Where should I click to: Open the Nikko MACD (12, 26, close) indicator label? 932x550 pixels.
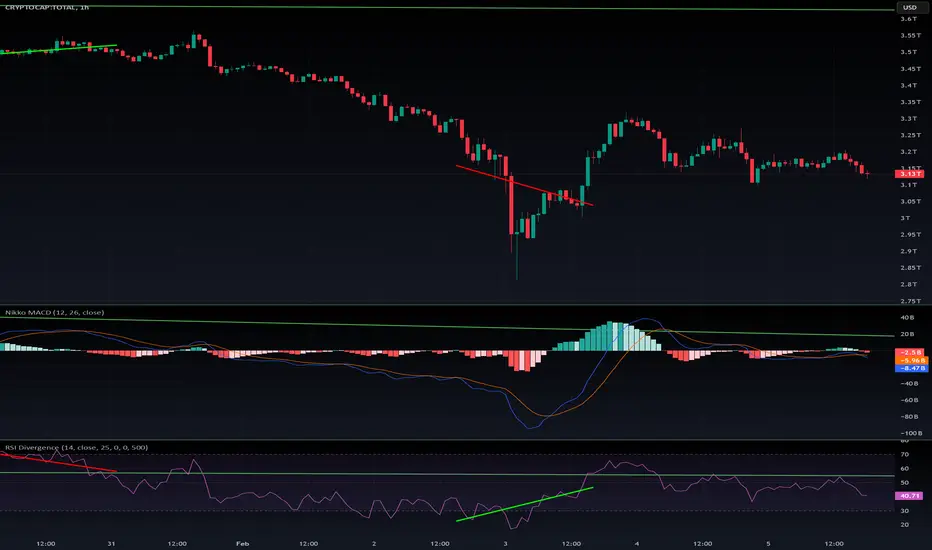(55, 312)
